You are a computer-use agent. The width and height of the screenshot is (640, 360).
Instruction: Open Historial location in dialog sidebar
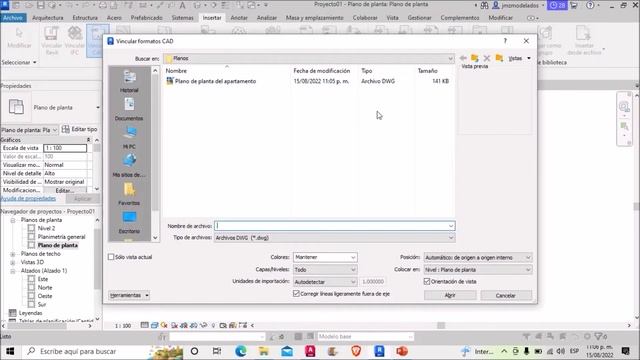(129, 81)
